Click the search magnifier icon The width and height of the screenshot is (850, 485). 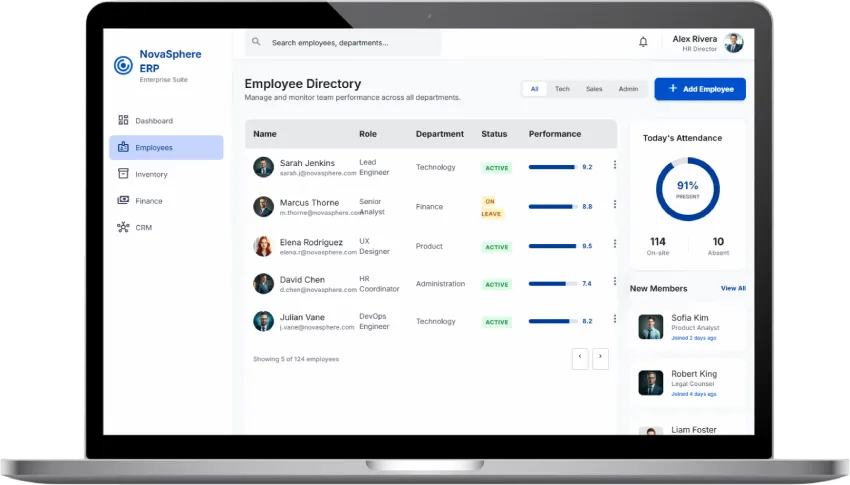coord(256,42)
